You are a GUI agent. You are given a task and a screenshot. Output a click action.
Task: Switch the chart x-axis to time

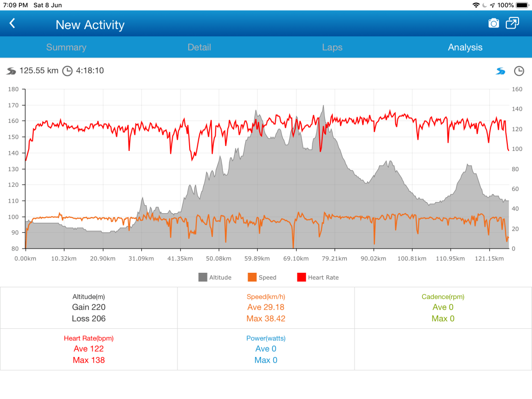[518, 71]
